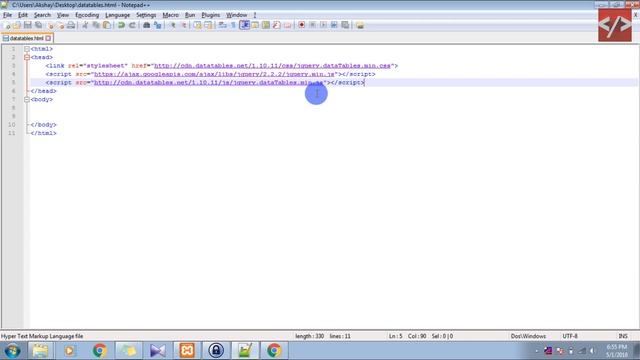Image resolution: width=640 pixels, height=360 pixels.
Task: Open the File menu
Action: tap(7, 15)
